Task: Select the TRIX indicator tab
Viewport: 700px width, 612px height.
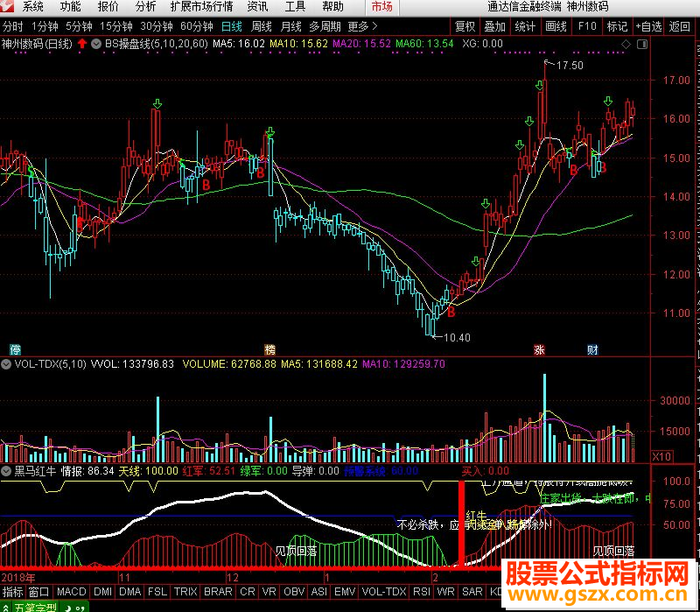Action: point(185,592)
